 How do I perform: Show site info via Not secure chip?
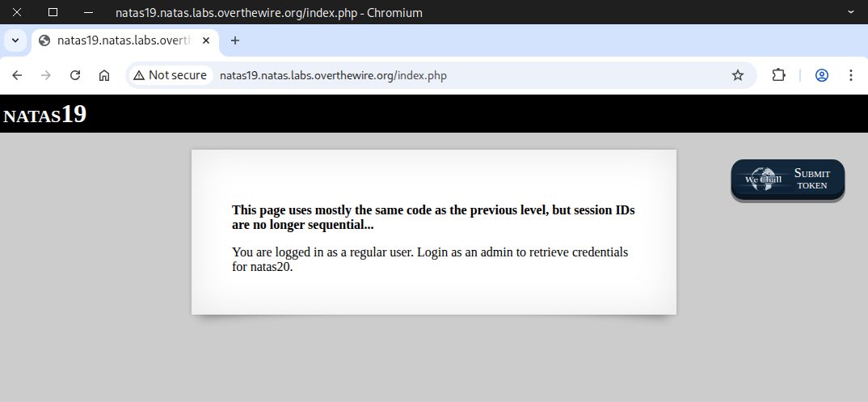171,75
